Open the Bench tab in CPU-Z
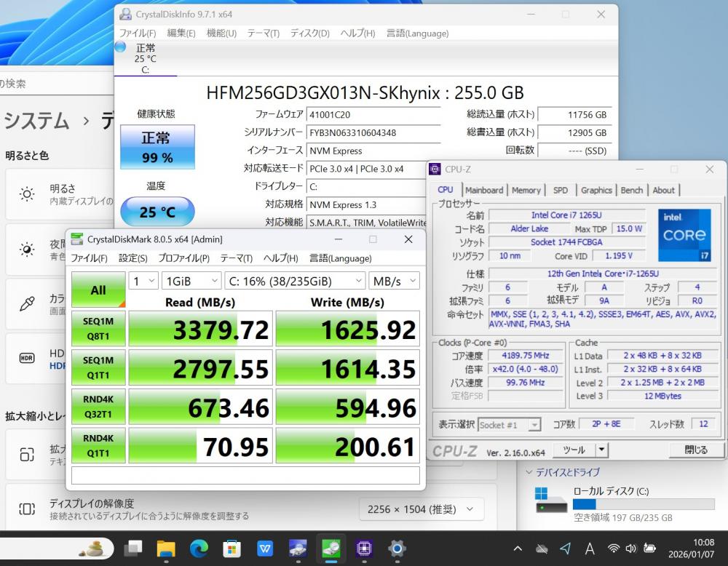 [x=631, y=190]
